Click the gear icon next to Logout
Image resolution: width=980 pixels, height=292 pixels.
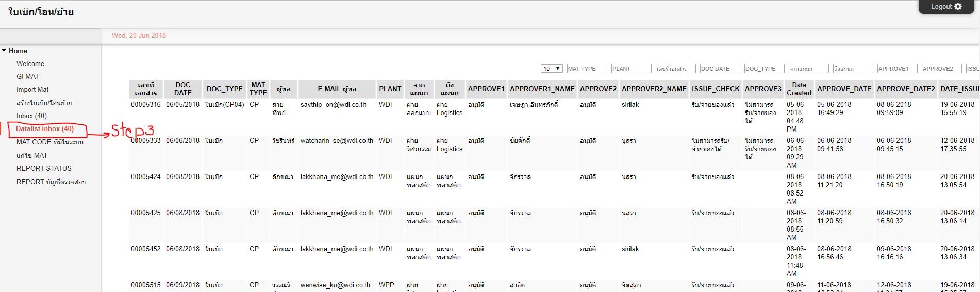pyautogui.click(x=958, y=7)
